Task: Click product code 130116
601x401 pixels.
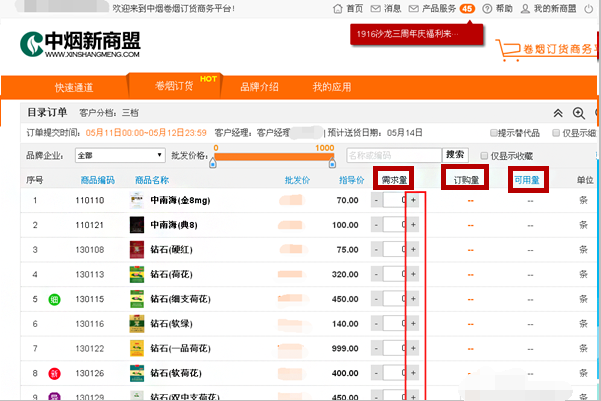Action: point(90,324)
